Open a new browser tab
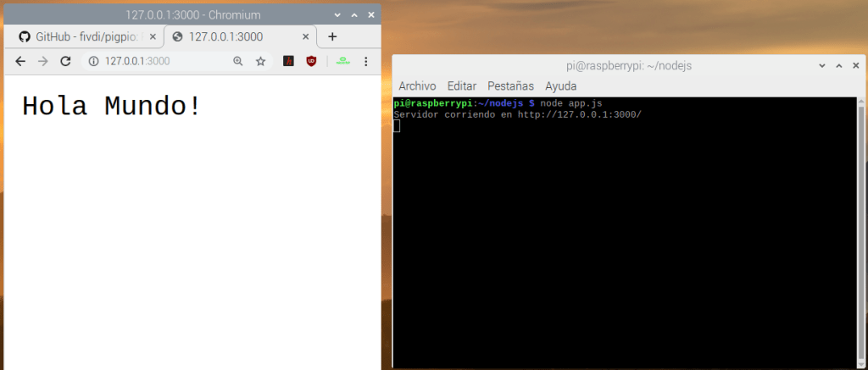868x370 pixels. tap(332, 36)
